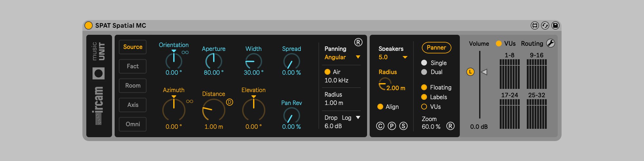Image resolution: width=644 pixels, height=161 pixels.
Task: Click the Zoom 60.0 % value
Action: coord(431,127)
